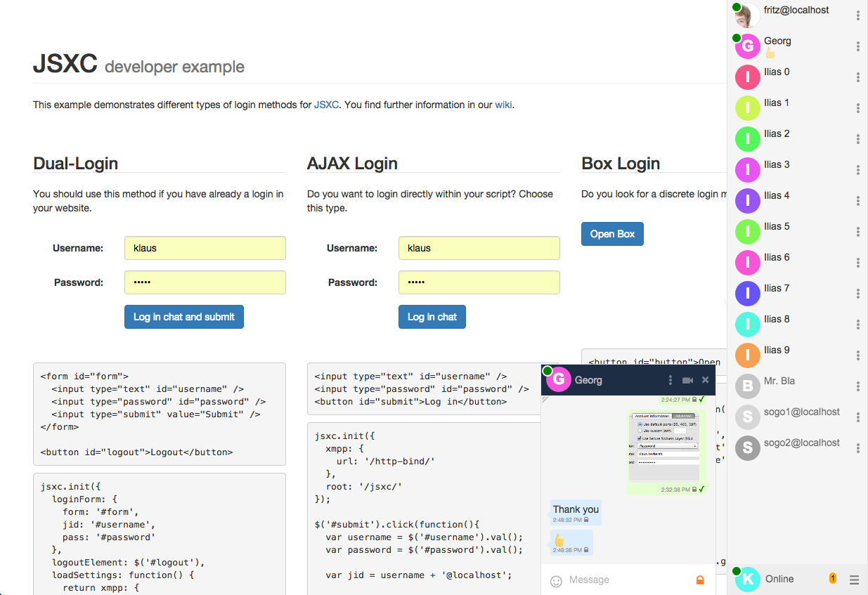This screenshot has height=595, width=868.
Task: Open the options menu for Ilias 1
Action: point(858,108)
